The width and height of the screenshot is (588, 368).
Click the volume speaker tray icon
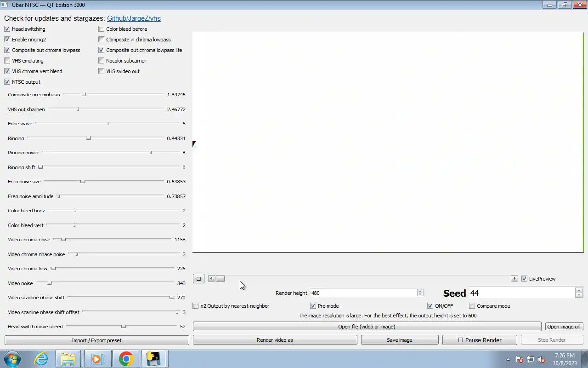pyautogui.click(x=542, y=360)
